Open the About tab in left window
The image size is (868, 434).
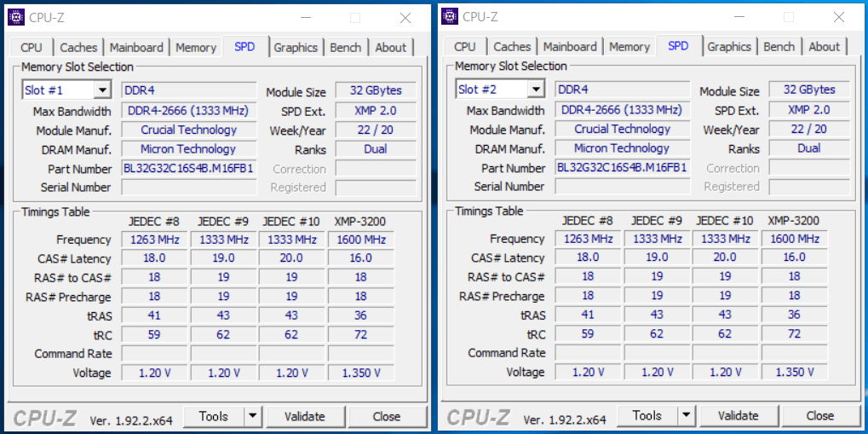tap(391, 48)
